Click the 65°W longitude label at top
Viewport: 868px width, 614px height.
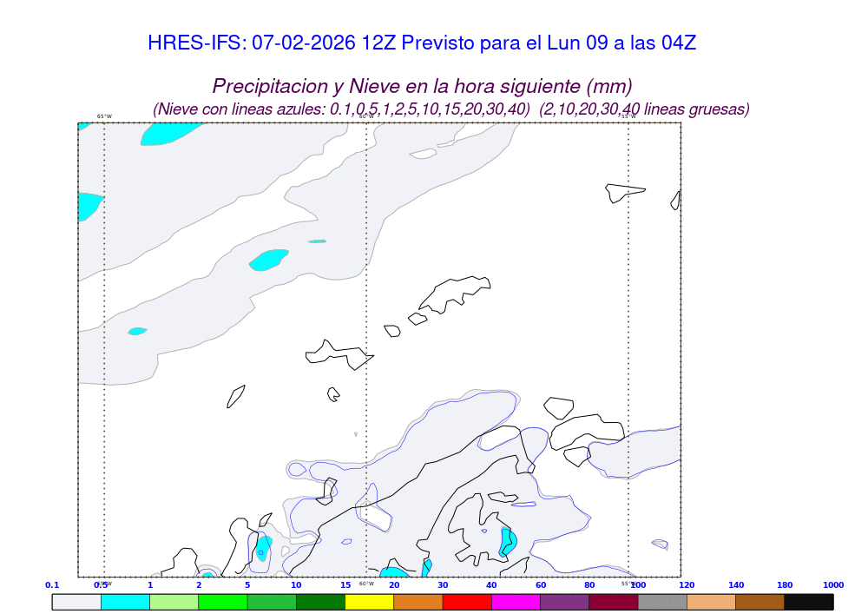pos(104,116)
